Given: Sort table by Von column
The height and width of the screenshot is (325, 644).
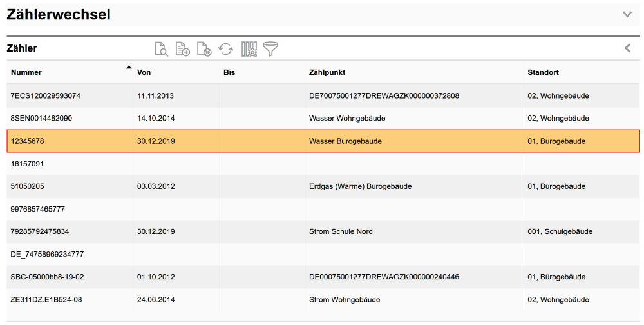Looking at the screenshot, I should tap(144, 72).
